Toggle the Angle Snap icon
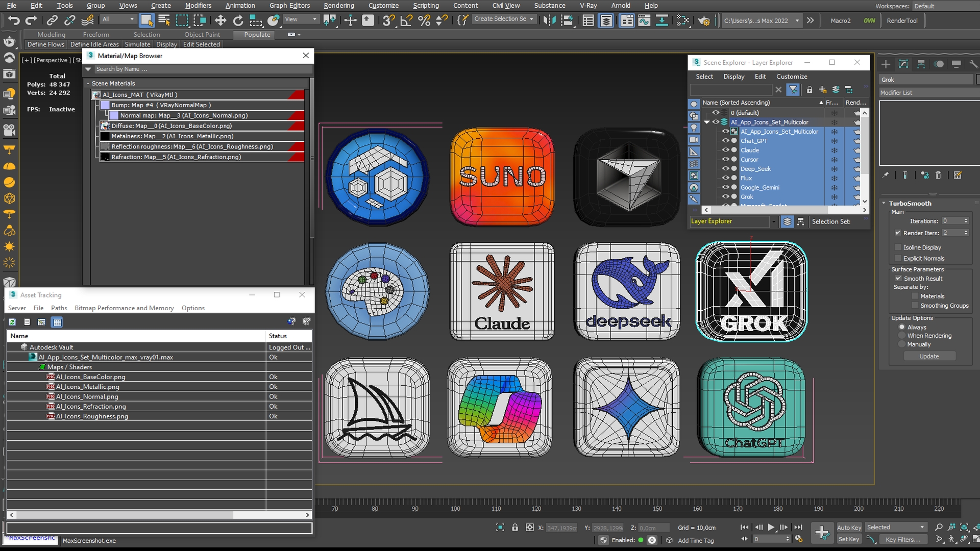 [406, 20]
